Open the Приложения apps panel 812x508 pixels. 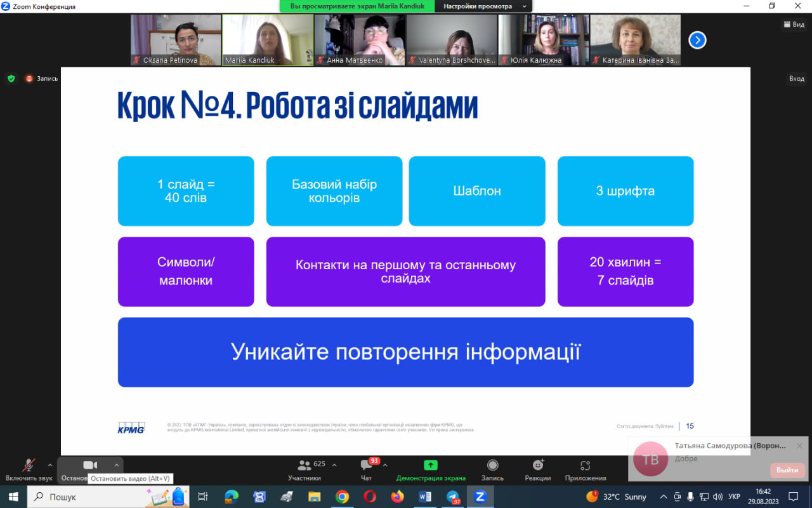585,470
